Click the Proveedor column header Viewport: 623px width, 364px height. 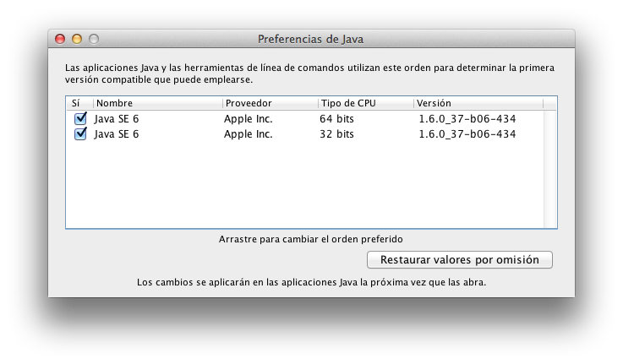pyautogui.click(x=269, y=103)
